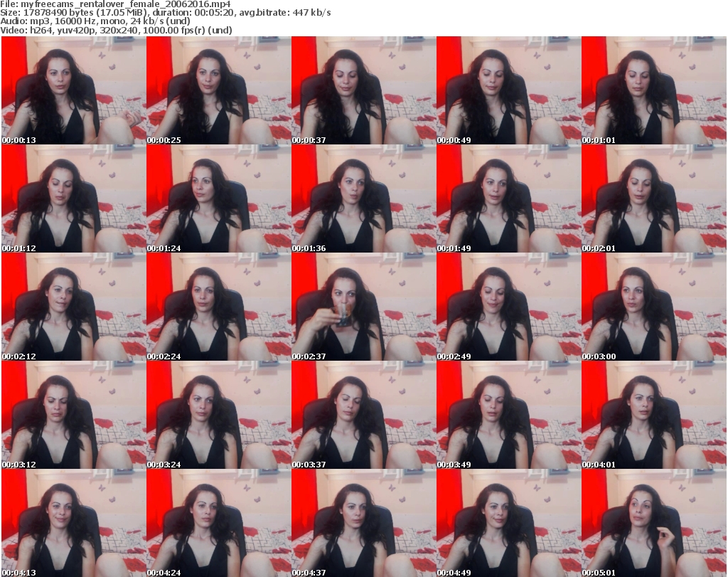Select the thumbnail frame stamped 00:02:24

[219, 307]
